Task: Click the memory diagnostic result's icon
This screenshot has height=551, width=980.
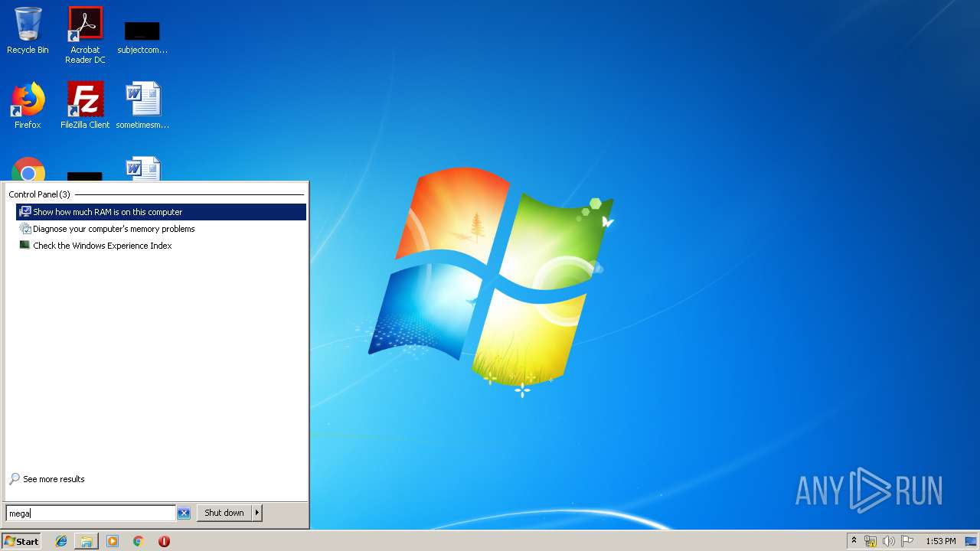Action: pos(25,229)
